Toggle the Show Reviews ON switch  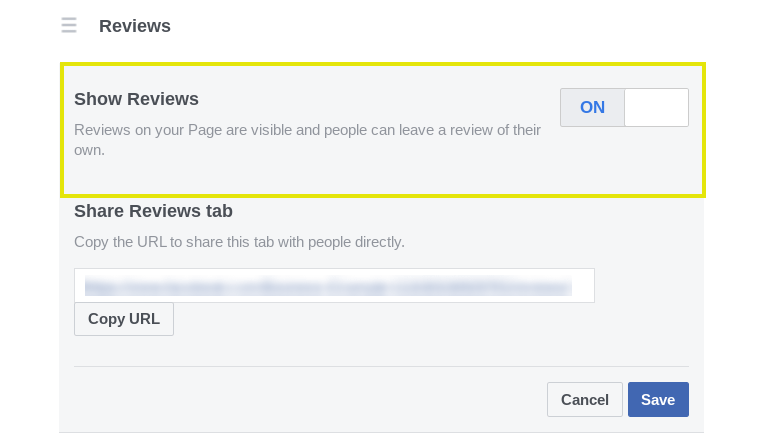tap(624, 107)
